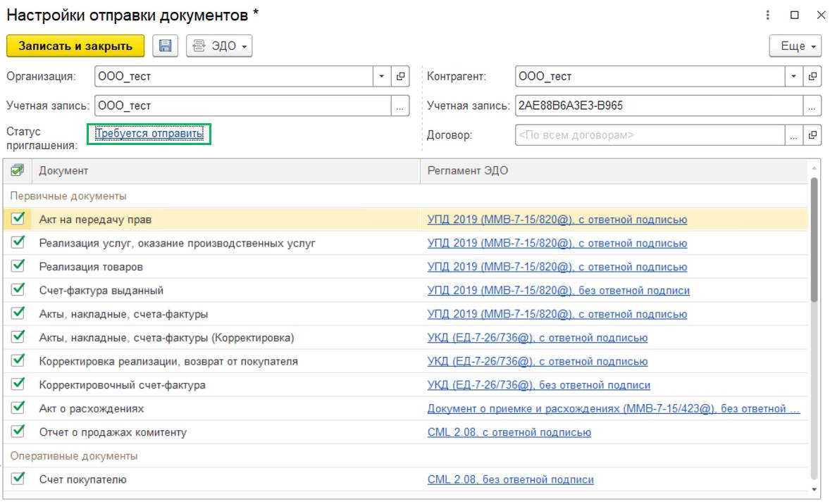Select the Акт на передачу прав row text
This screenshot has height=504, width=830.
95,220
